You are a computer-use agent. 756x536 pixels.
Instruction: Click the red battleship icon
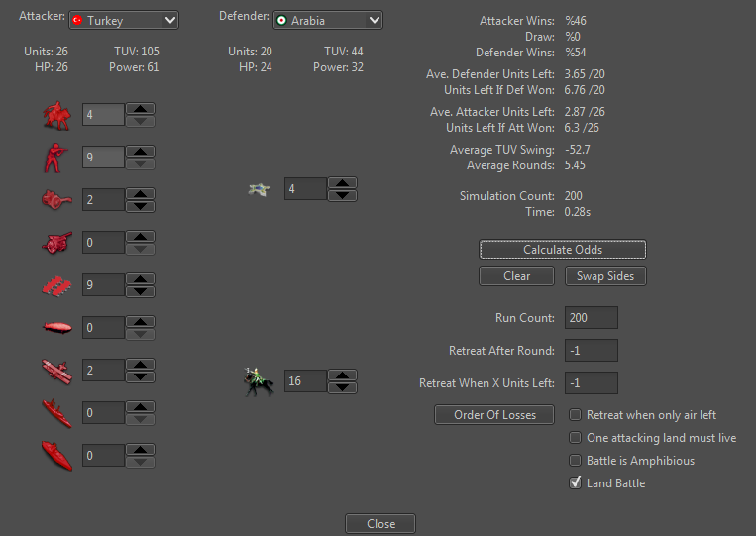pyautogui.click(x=56, y=456)
